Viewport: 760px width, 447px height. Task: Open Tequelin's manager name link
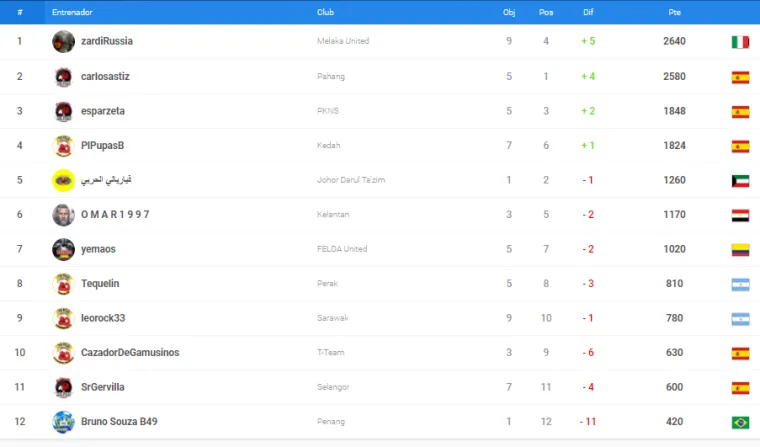[100, 284]
